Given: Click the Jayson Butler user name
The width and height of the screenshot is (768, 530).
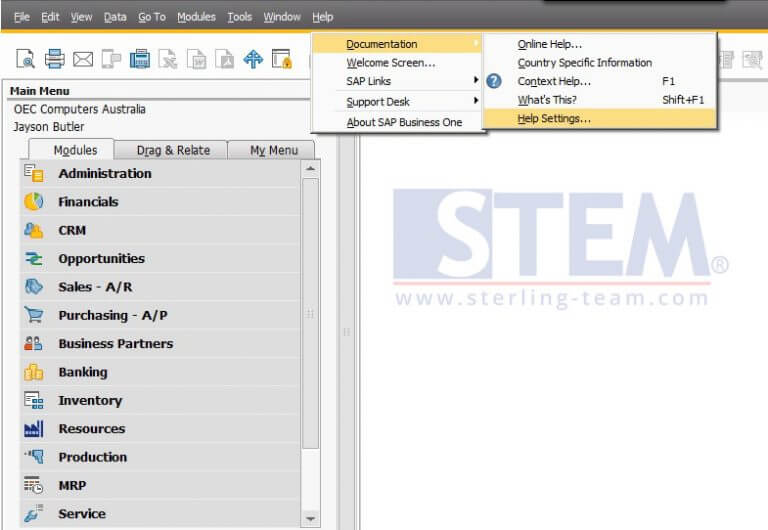Looking at the screenshot, I should pyautogui.click(x=48, y=126).
